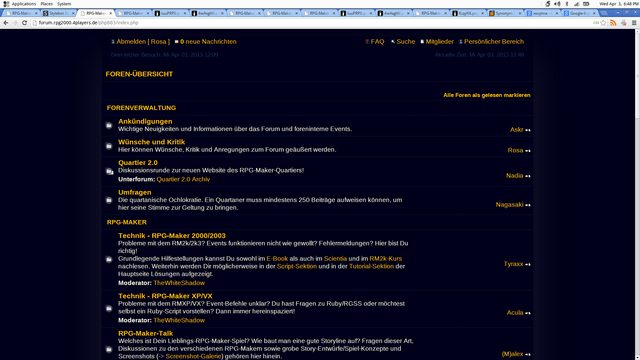Click the browser address bar
Viewport: 640px width, 360px height.
[x=310, y=23]
